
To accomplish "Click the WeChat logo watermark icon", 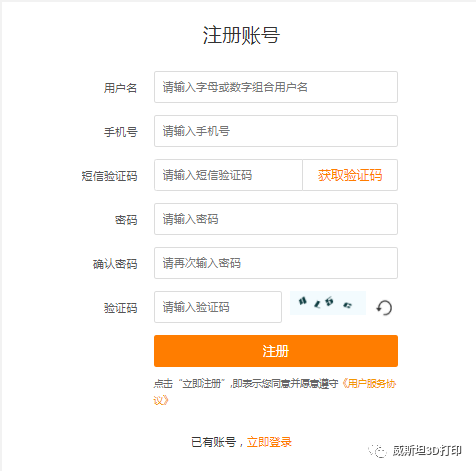I will click(377, 451).
